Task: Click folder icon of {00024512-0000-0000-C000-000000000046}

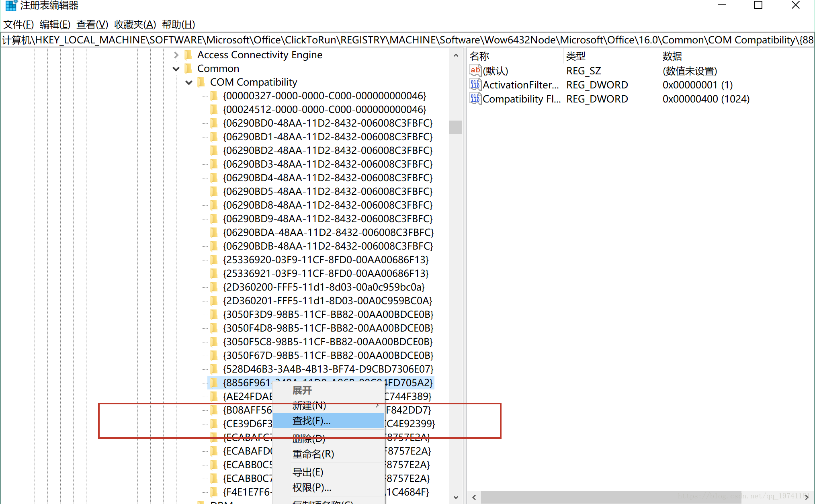Action: 214,109
